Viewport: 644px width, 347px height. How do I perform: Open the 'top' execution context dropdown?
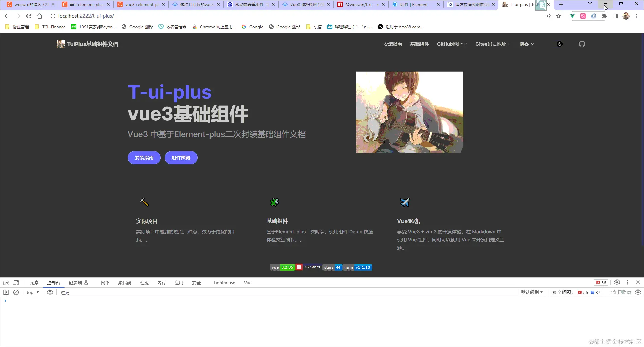[32, 292]
